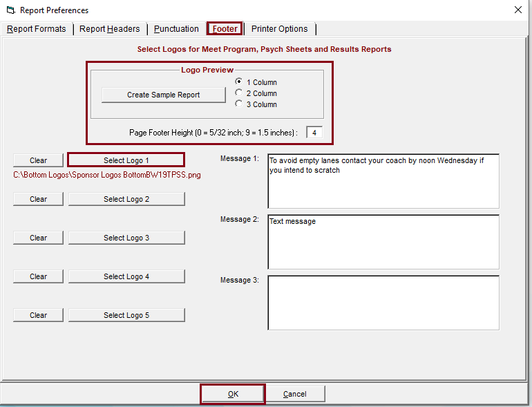The height and width of the screenshot is (407, 532).
Task: Confirm settings with the OK button
Action: coord(233,394)
